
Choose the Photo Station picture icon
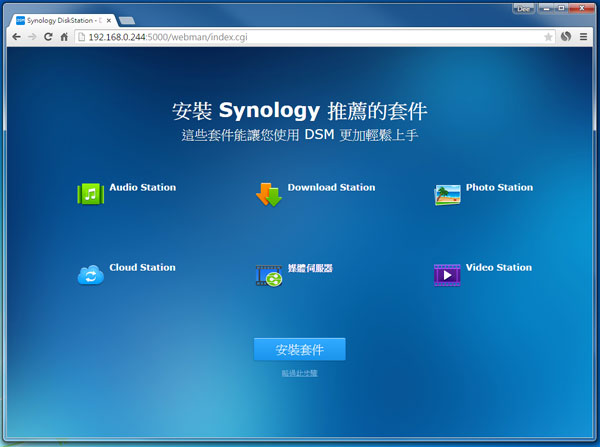point(447,194)
